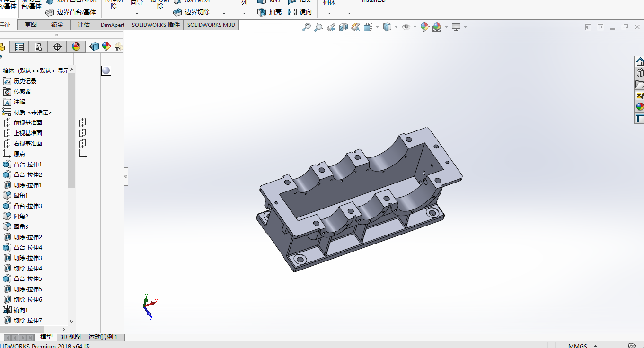Toggle visibility of the 前视基准面 plane in display pane
Image resolution: width=644 pixels, height=348 pixels.
coord(82,122)
